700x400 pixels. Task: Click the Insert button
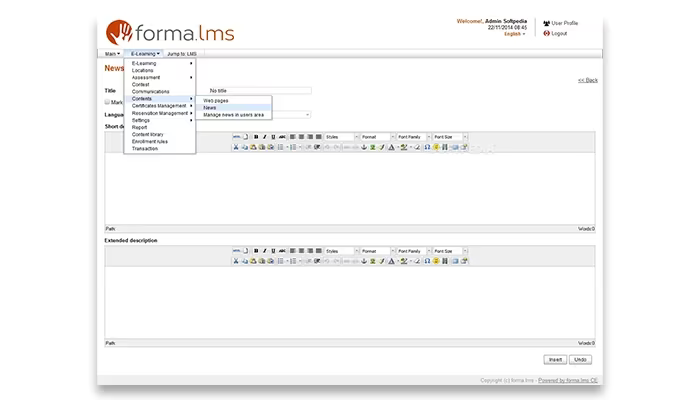click(x=555, y=360)
